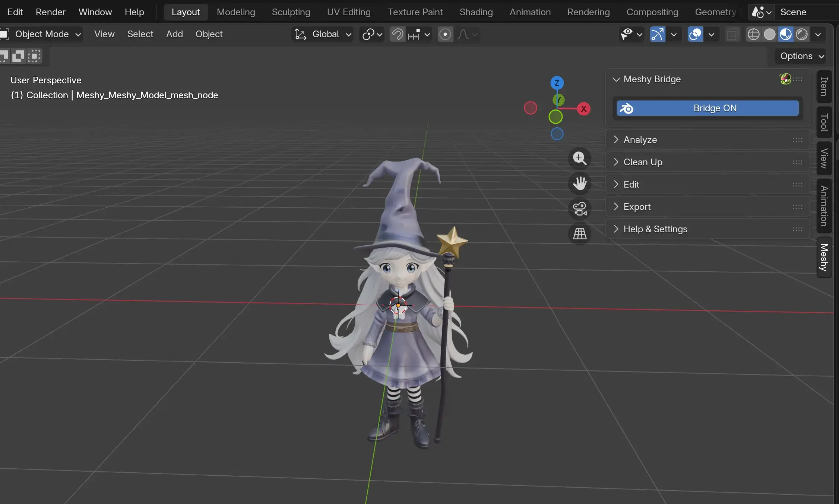Click the zoom magnifier gizmo button
Image resolution: width=839 pixels, height=504 pixels.
(579, 158)
